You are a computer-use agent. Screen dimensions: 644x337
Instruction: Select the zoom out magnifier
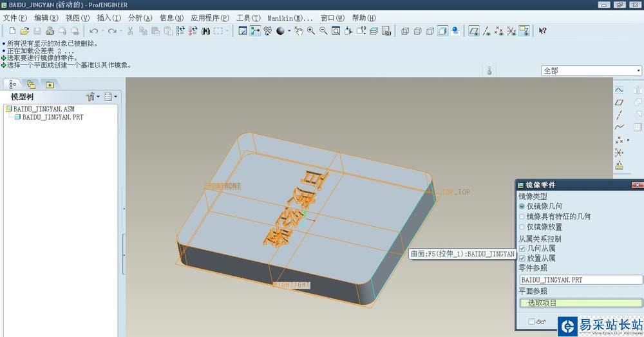(x=324, y=31)
